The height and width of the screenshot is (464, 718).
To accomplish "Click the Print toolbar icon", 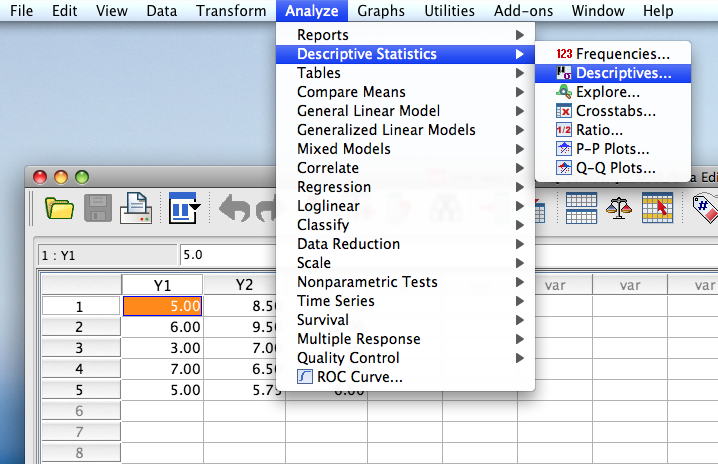I will point(136,208).
